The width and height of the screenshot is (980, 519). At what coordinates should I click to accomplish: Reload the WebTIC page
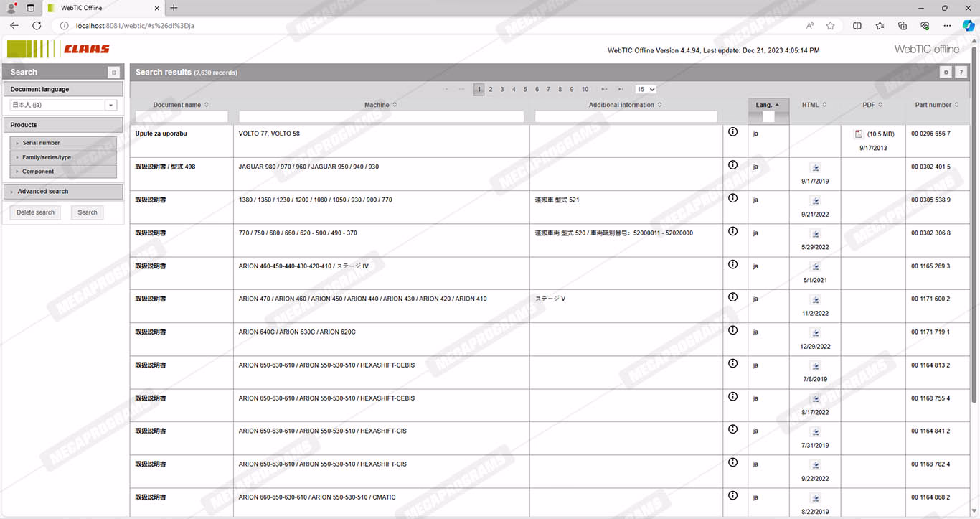[x=37, y=25]
